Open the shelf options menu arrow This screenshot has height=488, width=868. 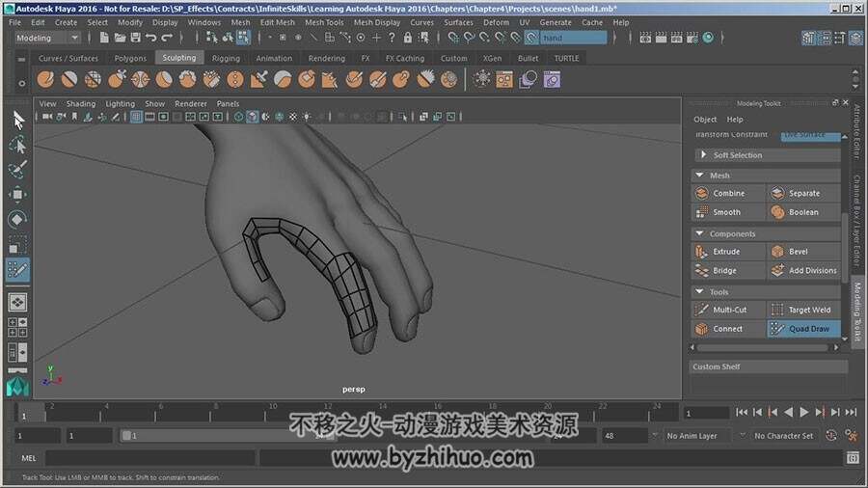(21, 84)
